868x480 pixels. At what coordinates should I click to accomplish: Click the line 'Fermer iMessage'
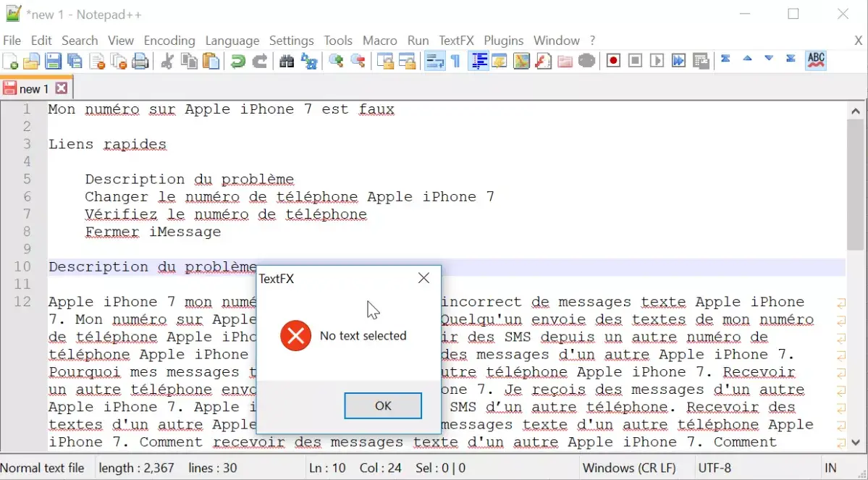(x=153, y=232)
